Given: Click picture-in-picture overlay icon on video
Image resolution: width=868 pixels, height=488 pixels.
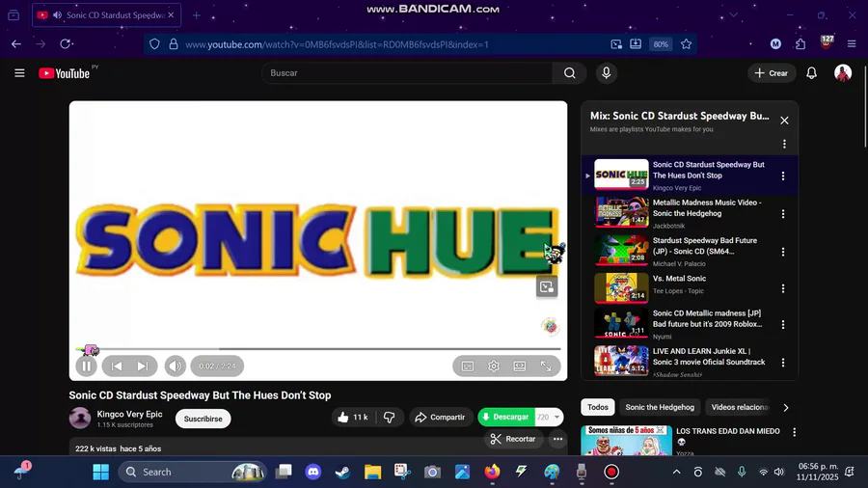Looking at the screenshot, I should (547, 286).
